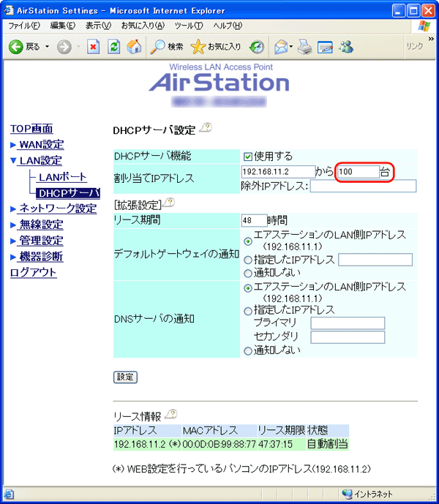The height and width of the screenshot is (504, 439).
Task: Expand the 管理設定 arrow
Action: click(13, 241)
